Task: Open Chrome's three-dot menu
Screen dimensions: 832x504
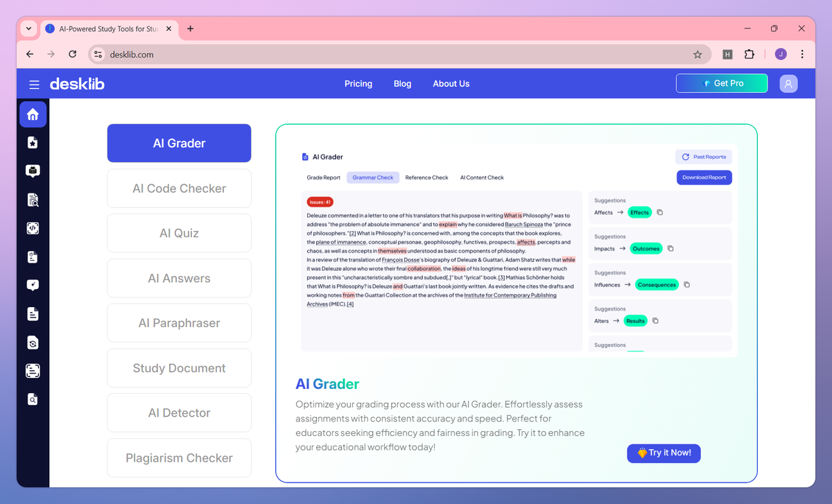Action: [x=802, y=54]
